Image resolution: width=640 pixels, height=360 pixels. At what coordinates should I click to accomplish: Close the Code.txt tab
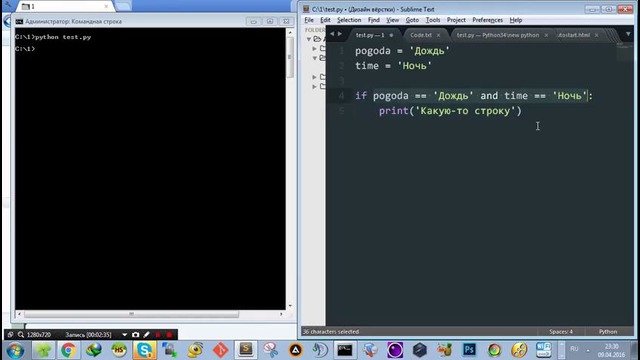click(x=438, y=36)
